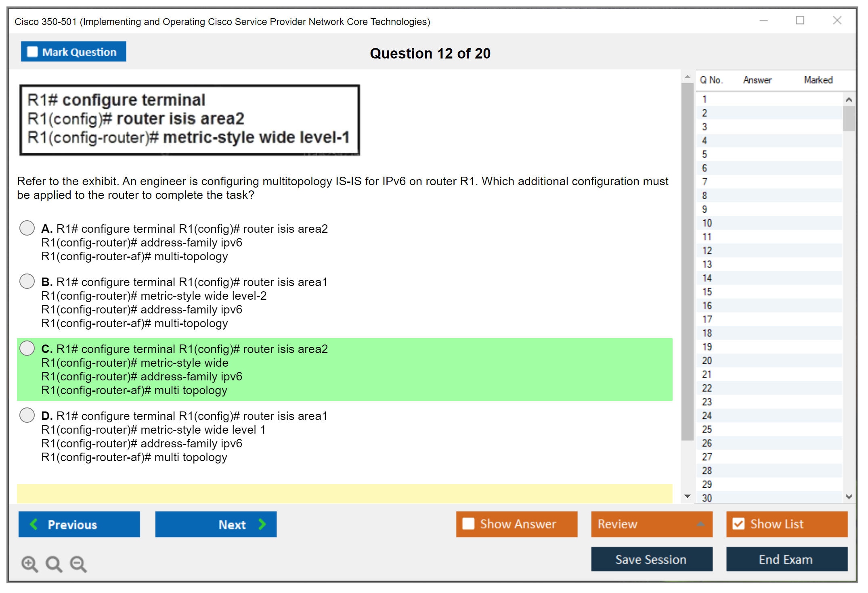The height and width of the screenshot is (593, 868).
Task: Click the question pane vertical scrollbar
Action: click(x=687, y=262)
